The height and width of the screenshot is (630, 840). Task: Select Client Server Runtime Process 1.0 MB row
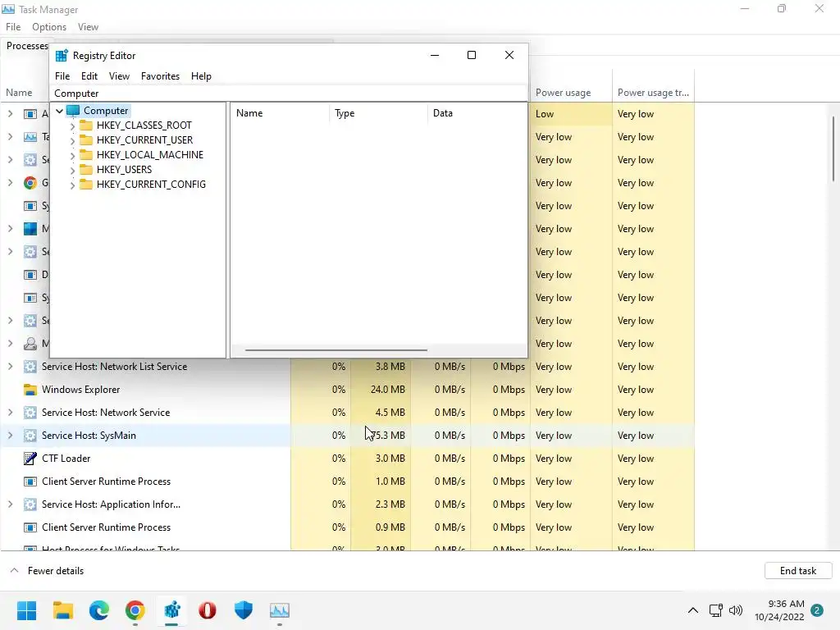[347, 482]
